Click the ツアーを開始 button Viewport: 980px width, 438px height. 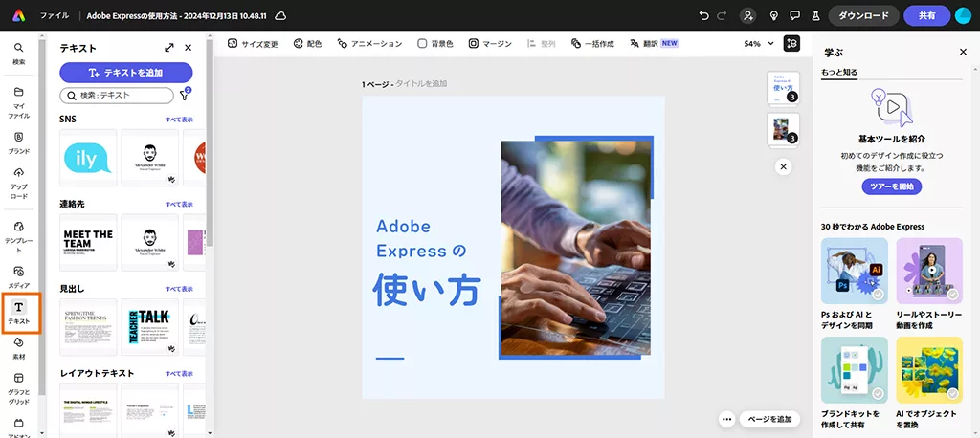[891, 186]
